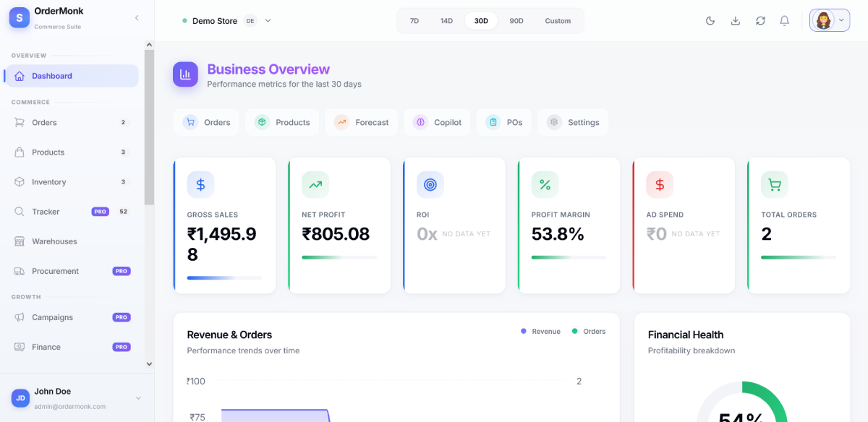Viewport: 868px width, 422px height.
Task: Click the download/export icon in the header
Action: tap(735, 20)
